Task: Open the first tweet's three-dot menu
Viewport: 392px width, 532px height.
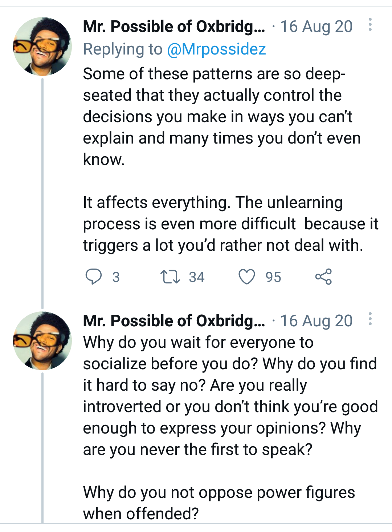Action: pos(370,25)
